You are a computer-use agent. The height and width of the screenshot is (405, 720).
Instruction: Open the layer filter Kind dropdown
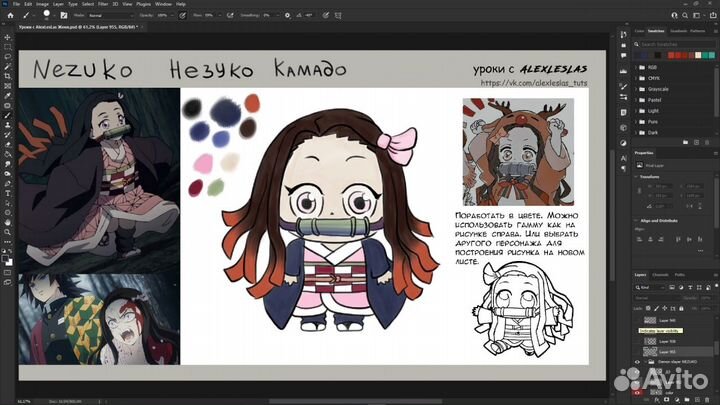pyautogui.click(x=650, y=287)
